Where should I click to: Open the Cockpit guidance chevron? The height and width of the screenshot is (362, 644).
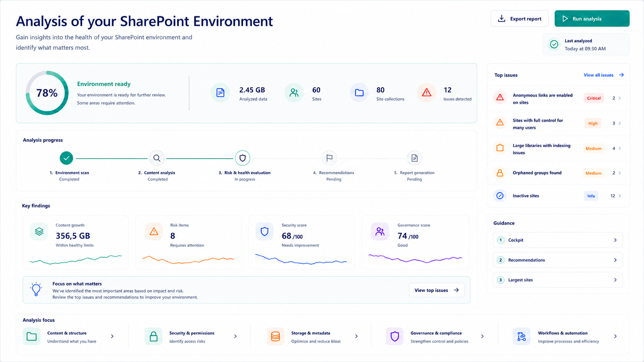[x=615, y=240]
